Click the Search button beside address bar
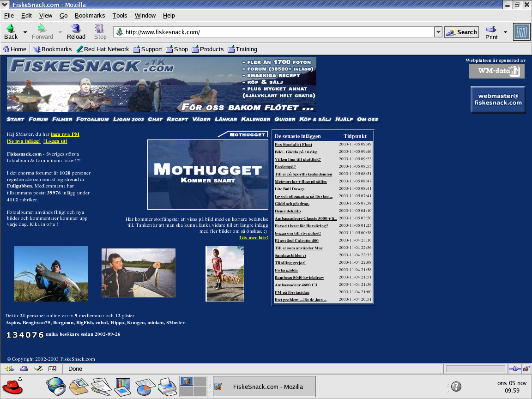 tap(461, 32)
